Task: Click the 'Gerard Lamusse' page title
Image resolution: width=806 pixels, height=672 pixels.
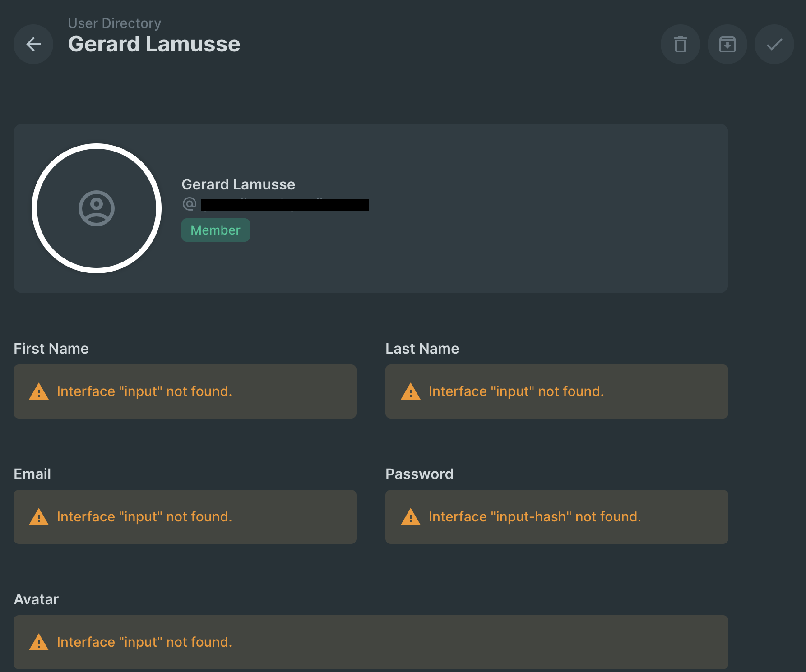Action: 154,44
